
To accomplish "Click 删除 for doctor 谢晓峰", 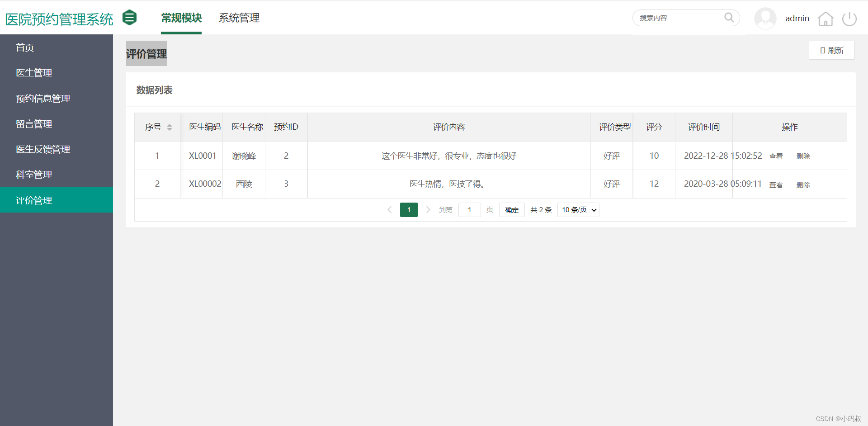I will click(x=803, y=156).
